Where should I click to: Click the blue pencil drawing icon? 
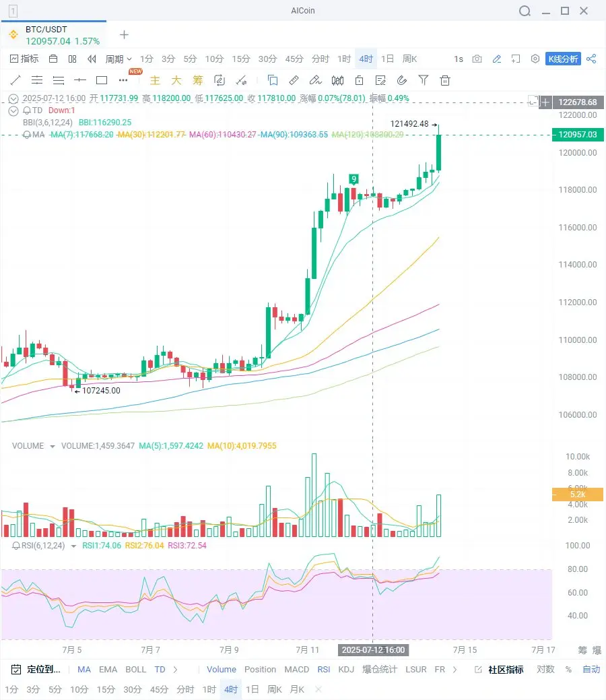point(497,59)
